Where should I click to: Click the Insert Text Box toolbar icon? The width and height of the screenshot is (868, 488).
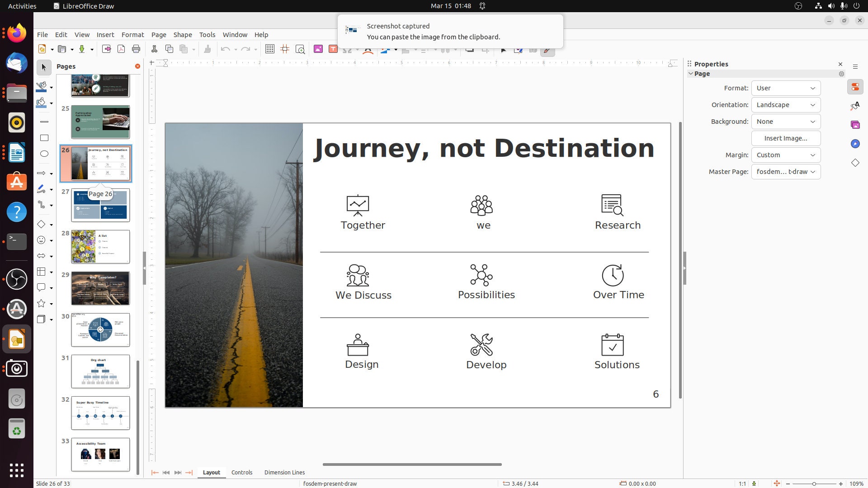coord(333,49)
